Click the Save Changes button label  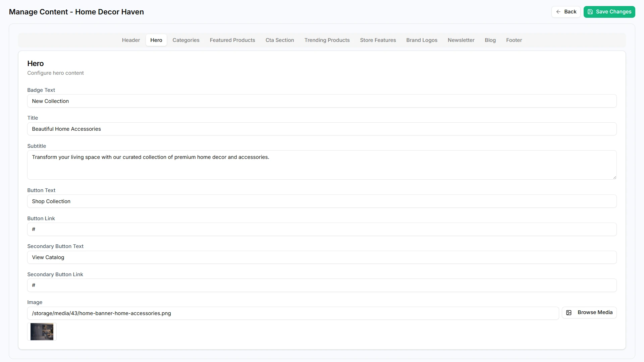coord(613,12)
